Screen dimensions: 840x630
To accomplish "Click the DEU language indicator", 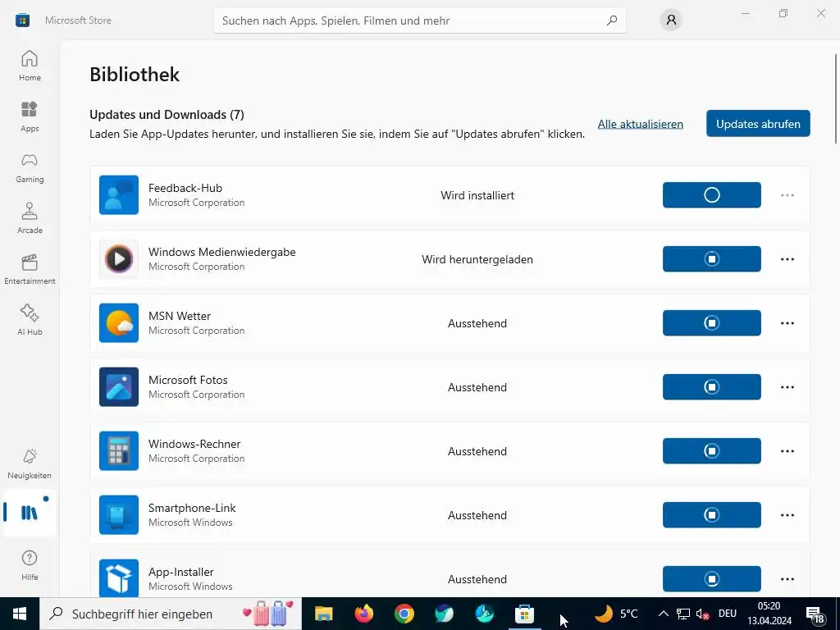I will tap(728, 614).
